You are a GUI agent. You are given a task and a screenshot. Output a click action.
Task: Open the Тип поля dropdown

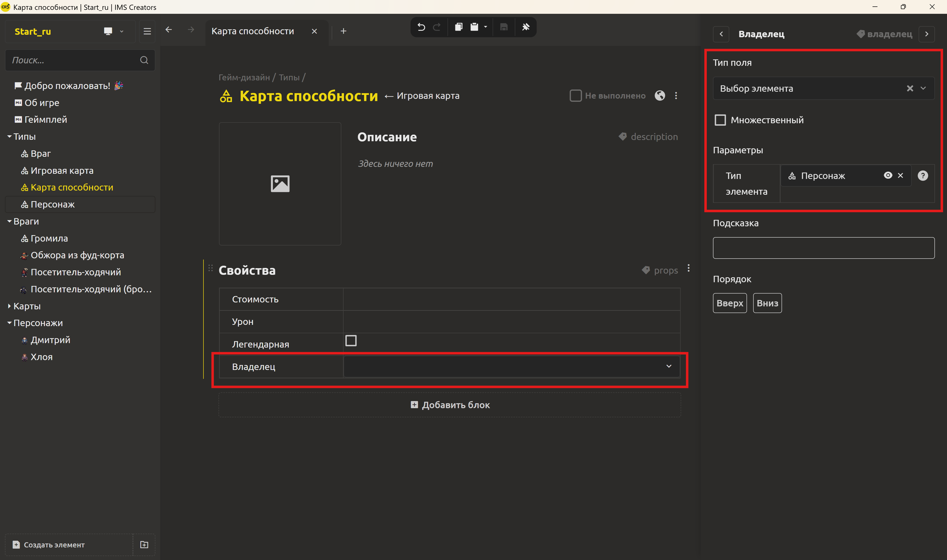(x=923, y=88)
